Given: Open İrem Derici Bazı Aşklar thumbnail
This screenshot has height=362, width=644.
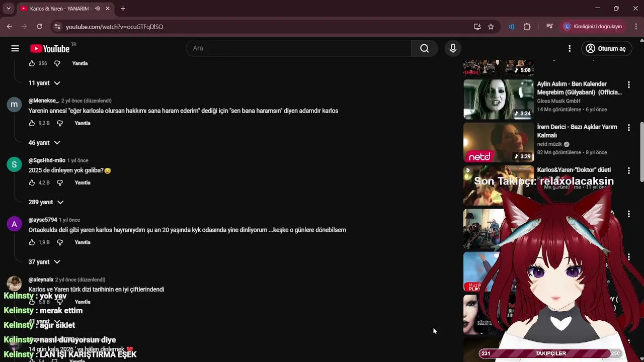Looking at the screenshot, I should [499, 142].
